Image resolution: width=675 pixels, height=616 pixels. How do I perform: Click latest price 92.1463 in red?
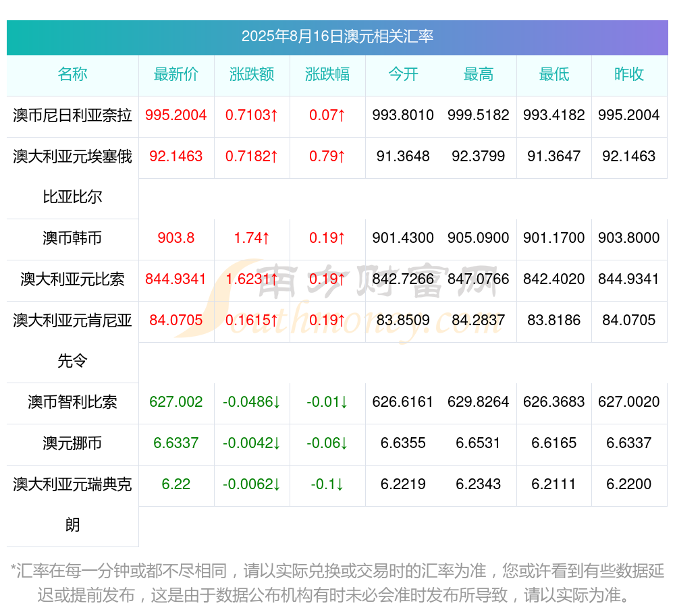176,156
